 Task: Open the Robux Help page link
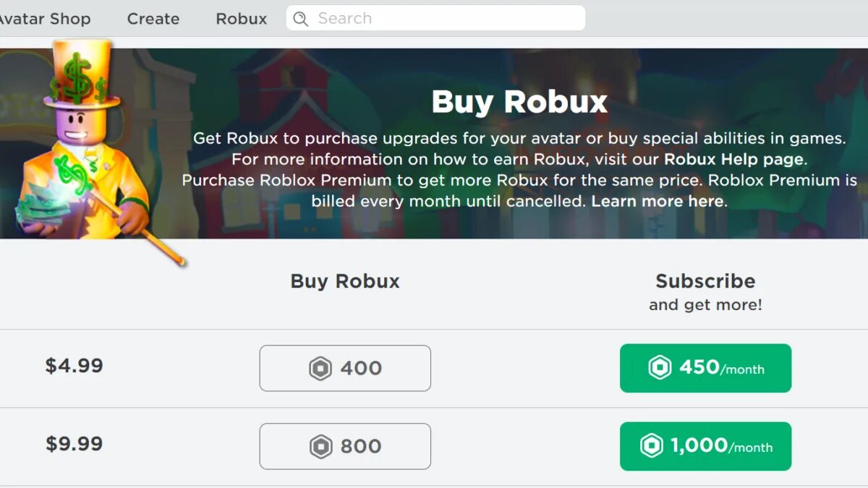tap(733, 159)
